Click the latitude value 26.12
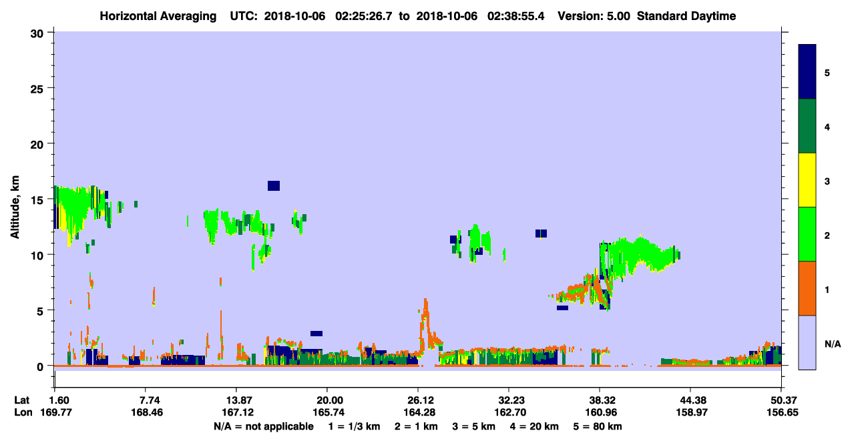Screen dimensions: 868x445 tap(422, 400)
